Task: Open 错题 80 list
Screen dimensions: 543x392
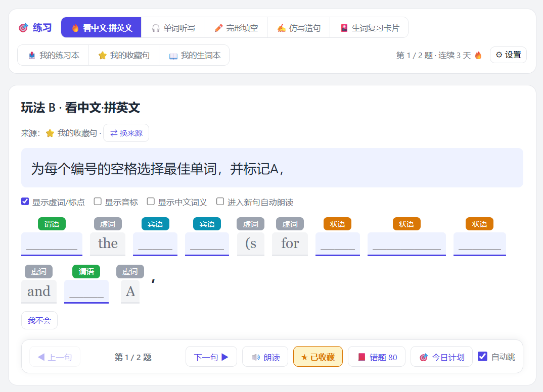Action: (x=377, y=357)
